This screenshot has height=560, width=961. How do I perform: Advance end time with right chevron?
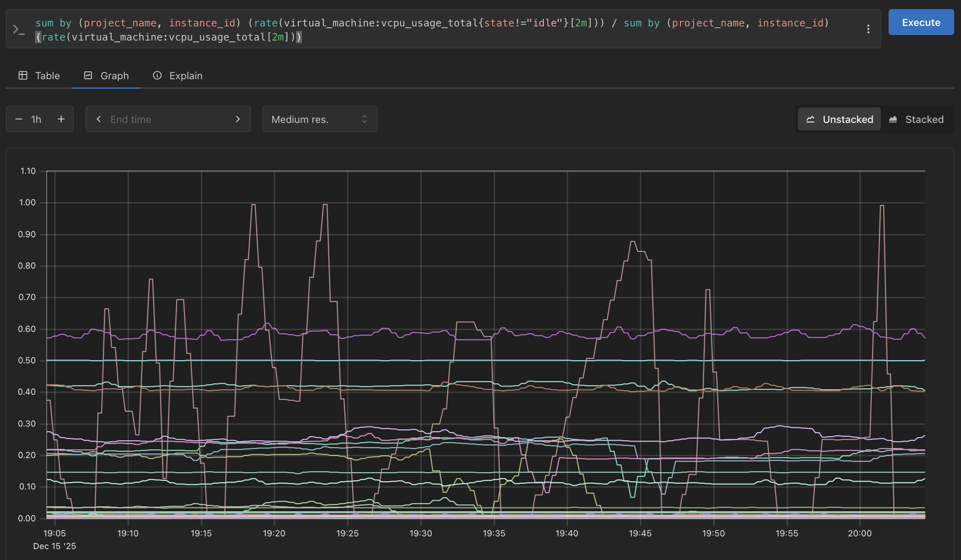(238, 119)
